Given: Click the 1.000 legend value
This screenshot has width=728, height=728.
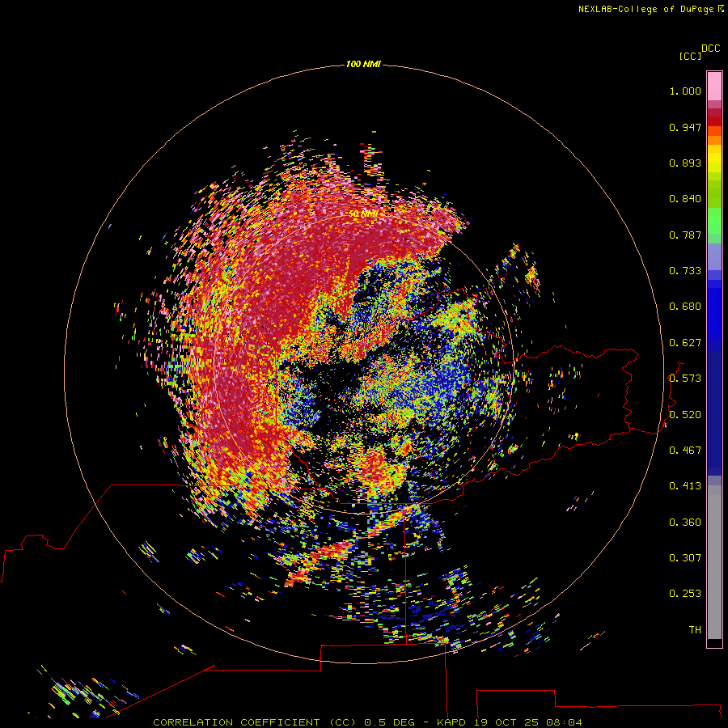Looking at the screenshot, I should point(685,91).
